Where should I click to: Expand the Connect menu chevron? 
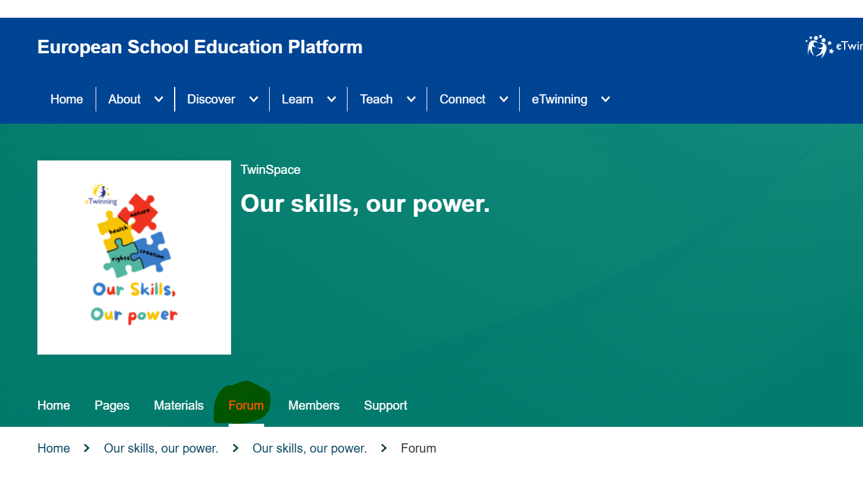[504, 99]
